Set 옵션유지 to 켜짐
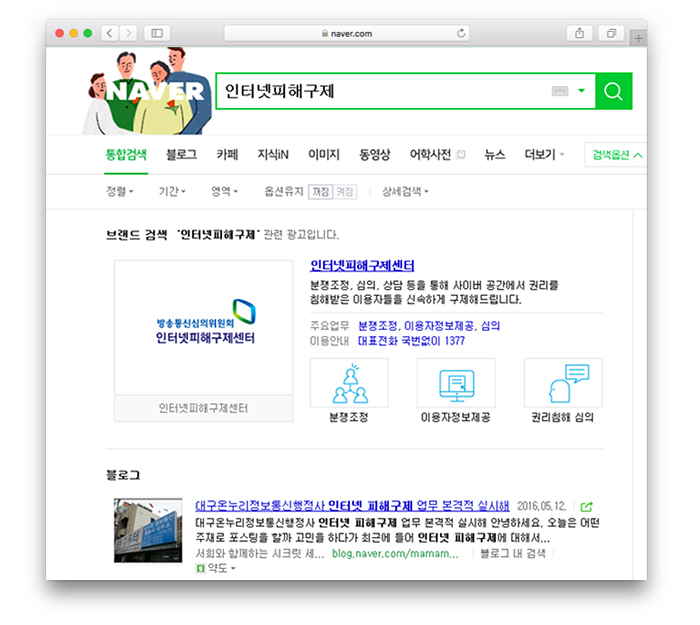Screen dimensions: 700x625 345,192
